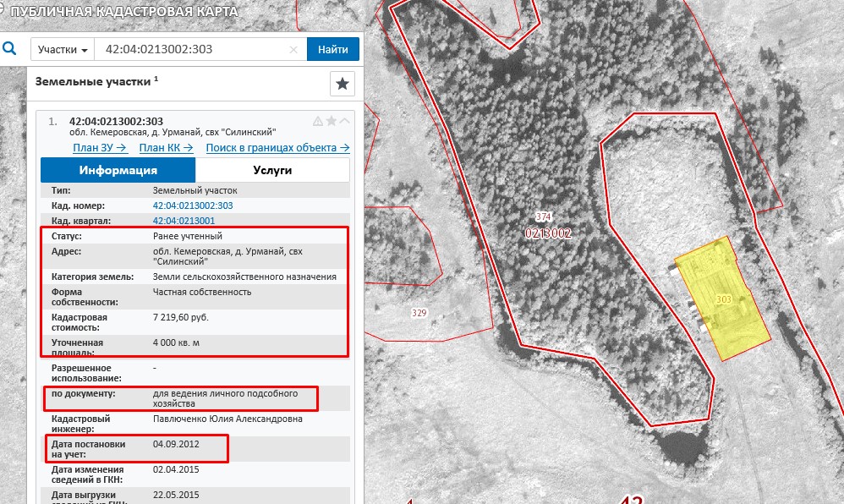
Task: Collapse the result card with chevron
Action: tap(344, 121)
